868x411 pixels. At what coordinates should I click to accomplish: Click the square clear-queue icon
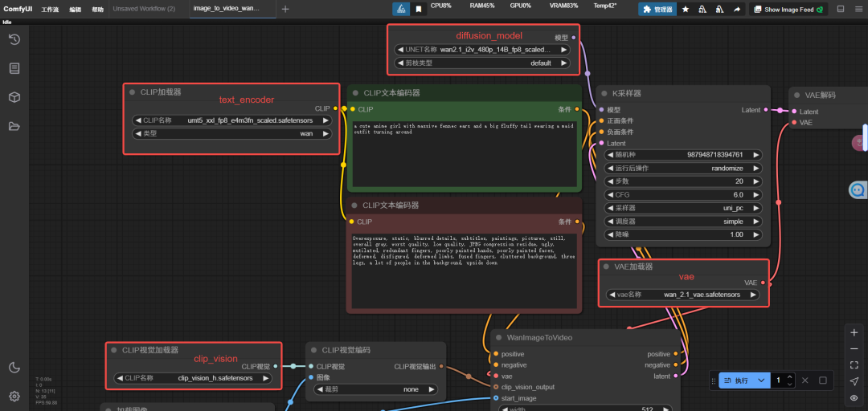coord(823,380)
